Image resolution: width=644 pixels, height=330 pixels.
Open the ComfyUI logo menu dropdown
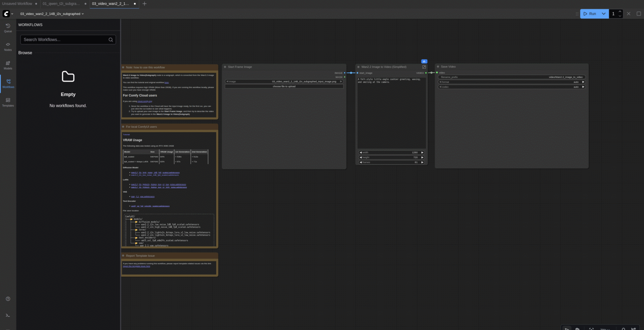pos(8,14)
